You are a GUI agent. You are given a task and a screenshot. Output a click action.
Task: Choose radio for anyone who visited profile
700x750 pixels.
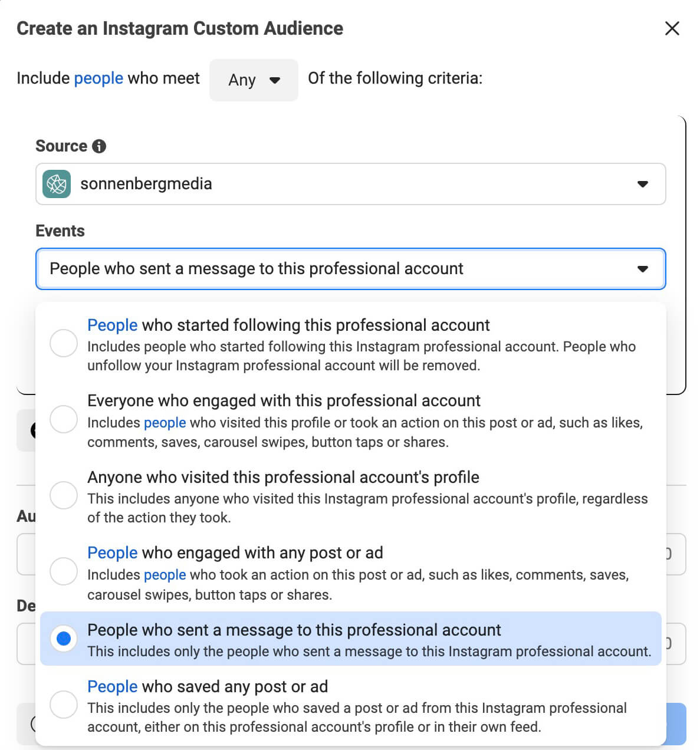[64, 495]
